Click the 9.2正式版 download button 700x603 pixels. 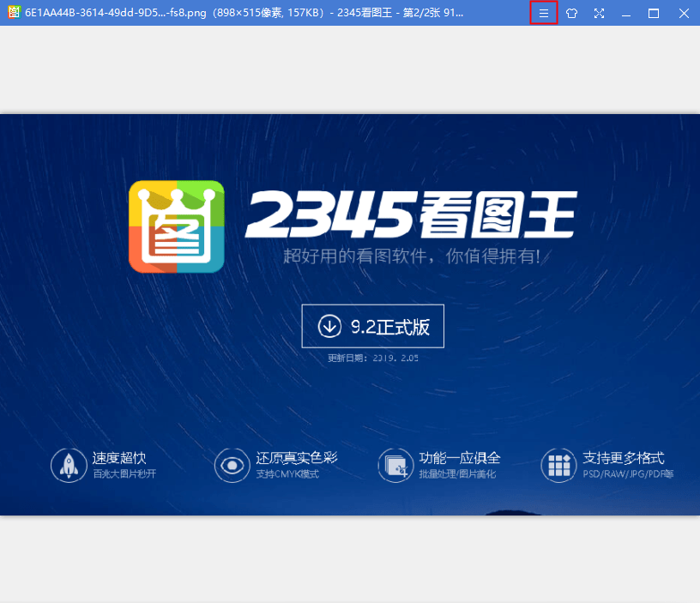coord(373,326)
